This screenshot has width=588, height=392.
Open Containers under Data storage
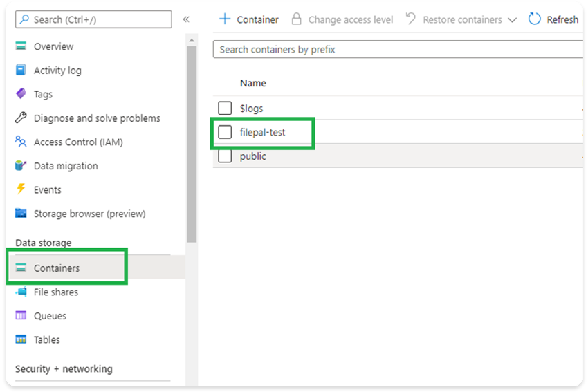pos(57,268)
